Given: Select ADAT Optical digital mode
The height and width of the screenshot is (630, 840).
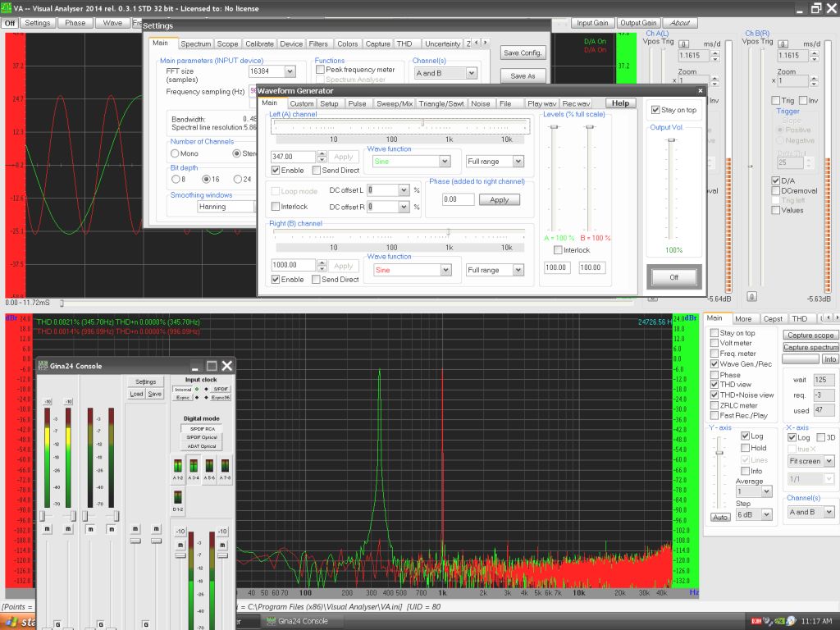Looking at the screenshot, I should point(202,445).
